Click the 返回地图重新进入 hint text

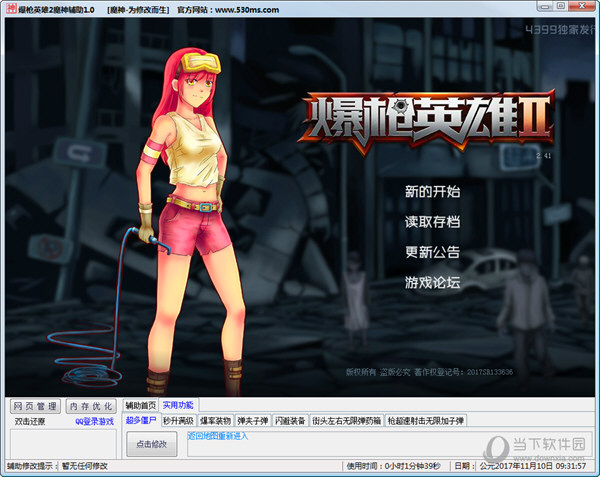click(217, 436)
